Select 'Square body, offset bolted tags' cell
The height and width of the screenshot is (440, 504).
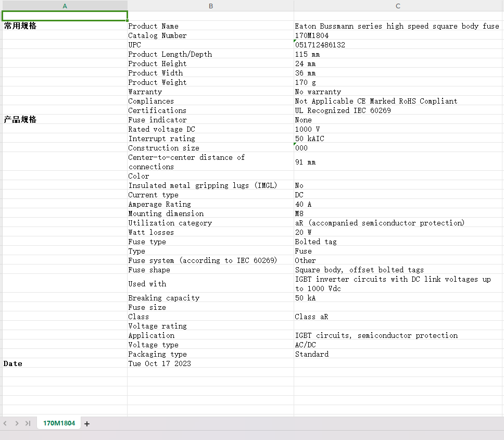398,270
